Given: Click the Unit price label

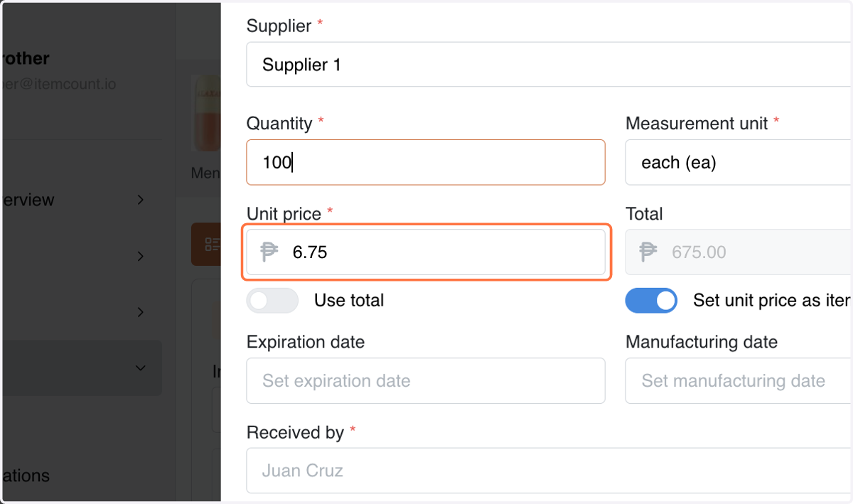Looking at the screenshot, I should pos(284,213).
